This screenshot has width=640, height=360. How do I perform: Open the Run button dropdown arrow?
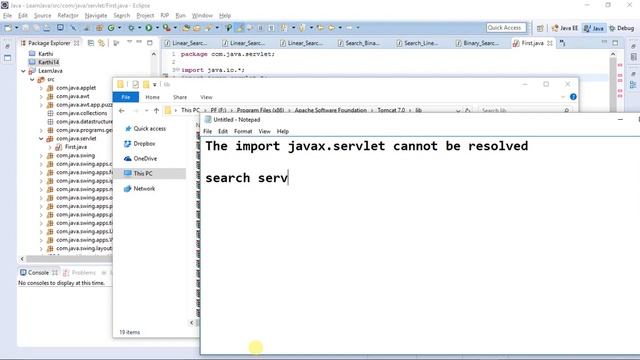tap(157, 28)
